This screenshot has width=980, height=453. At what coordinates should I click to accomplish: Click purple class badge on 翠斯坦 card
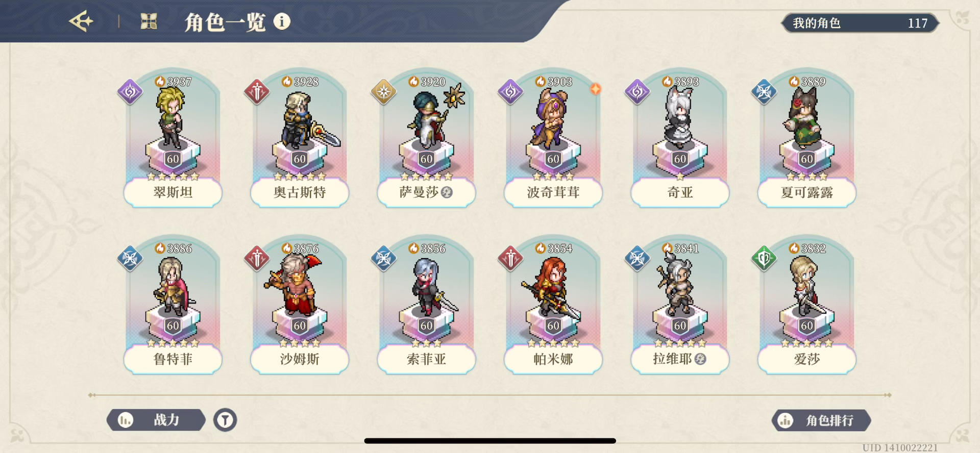[130, 92]
